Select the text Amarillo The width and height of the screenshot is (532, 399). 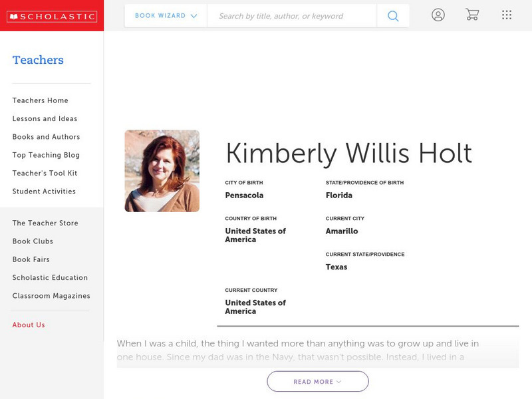click(x=342, y=231)
